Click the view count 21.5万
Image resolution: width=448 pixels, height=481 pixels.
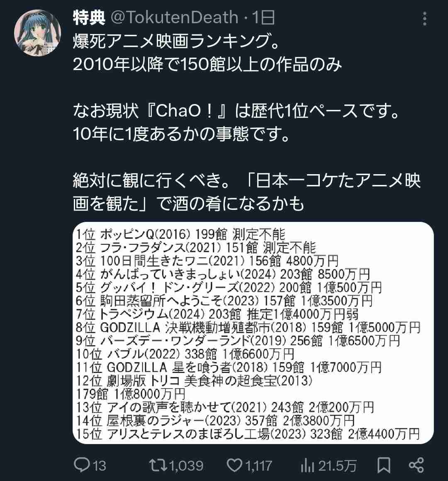338,466
